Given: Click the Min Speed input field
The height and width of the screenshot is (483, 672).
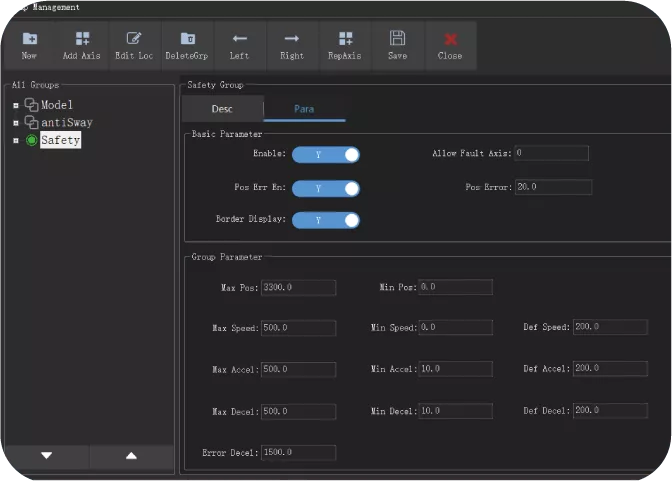Looking at the screenshot, I should [x=456, y=327].
